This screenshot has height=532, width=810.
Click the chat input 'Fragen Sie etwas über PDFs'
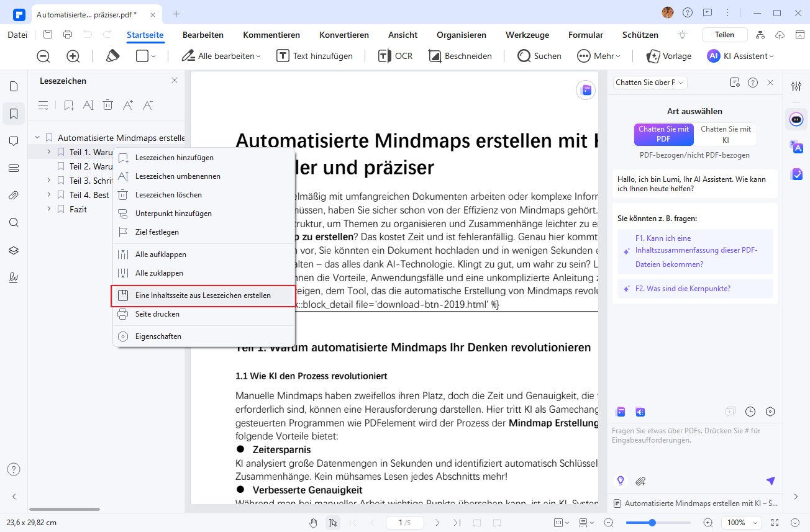click(694, 435)
